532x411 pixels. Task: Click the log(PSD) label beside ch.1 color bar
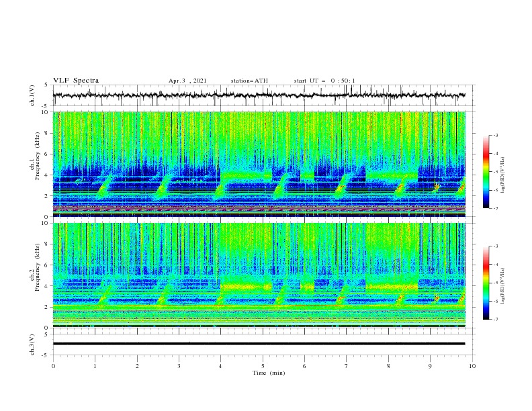(x=502, y=175)
